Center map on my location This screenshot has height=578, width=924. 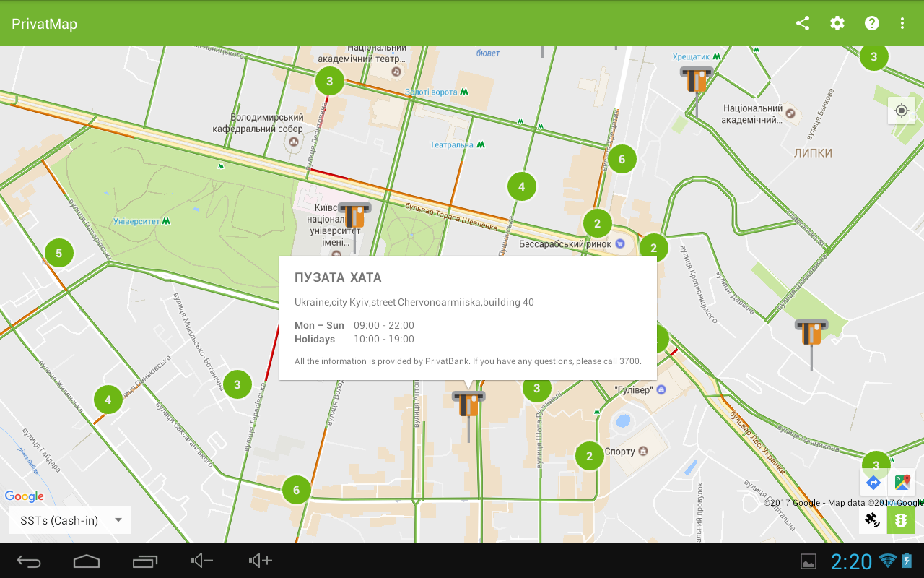[901, 111]
